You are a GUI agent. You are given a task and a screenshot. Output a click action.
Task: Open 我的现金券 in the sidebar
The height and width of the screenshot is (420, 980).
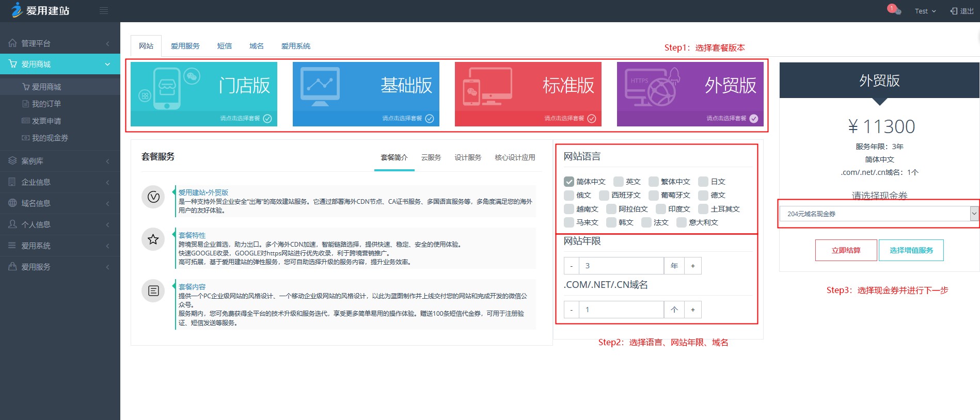pos(50,138)
